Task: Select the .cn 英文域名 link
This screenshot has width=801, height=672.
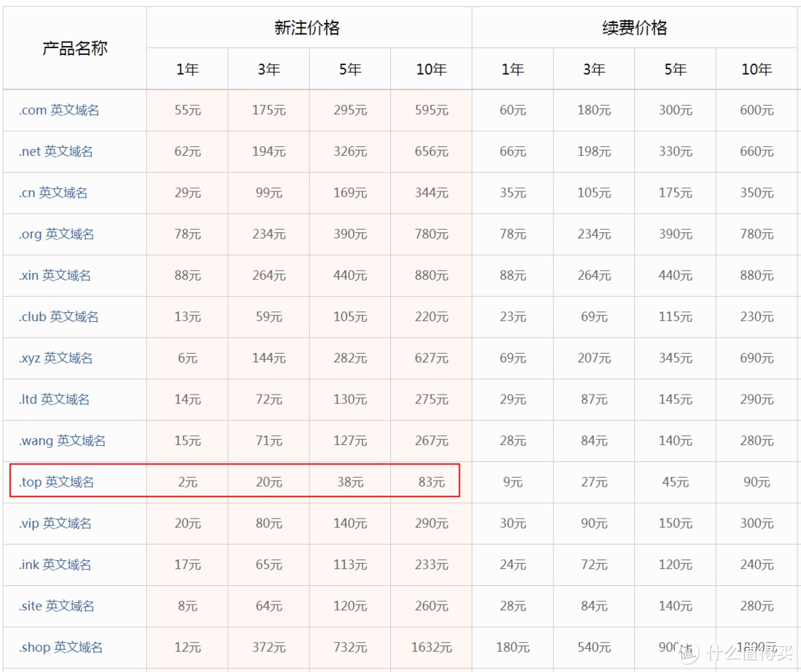Action: [53, 193]
